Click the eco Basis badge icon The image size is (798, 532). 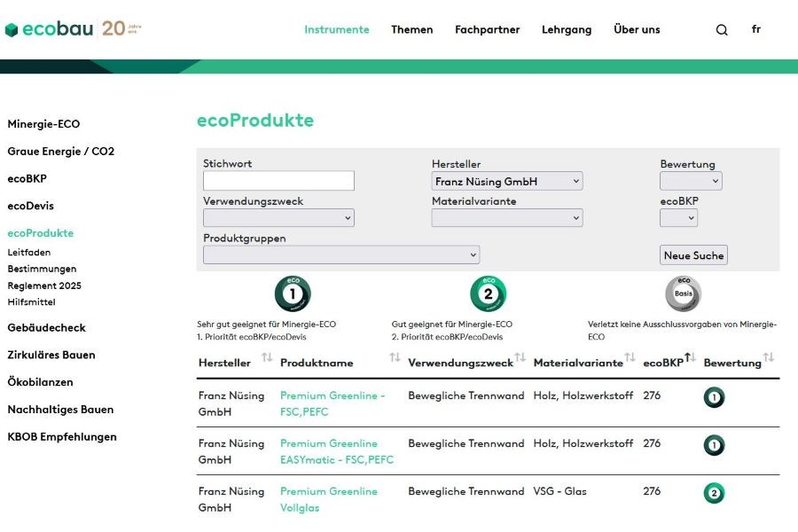(683, 294)
